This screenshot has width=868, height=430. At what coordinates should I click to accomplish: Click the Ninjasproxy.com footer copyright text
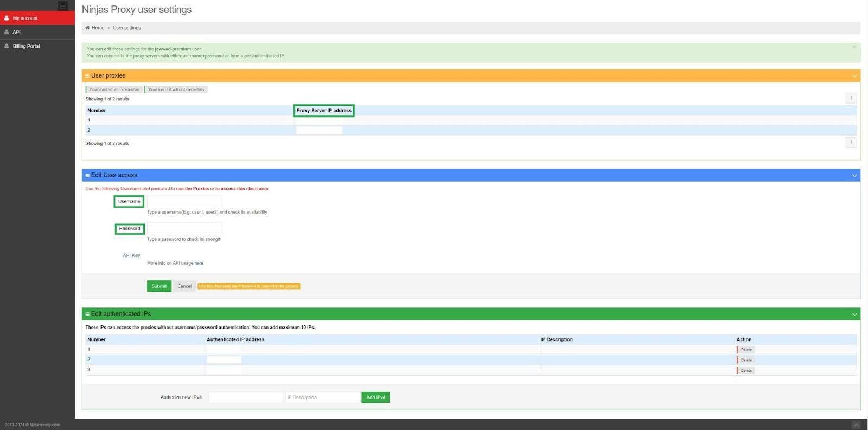click(x=32, y=425)
